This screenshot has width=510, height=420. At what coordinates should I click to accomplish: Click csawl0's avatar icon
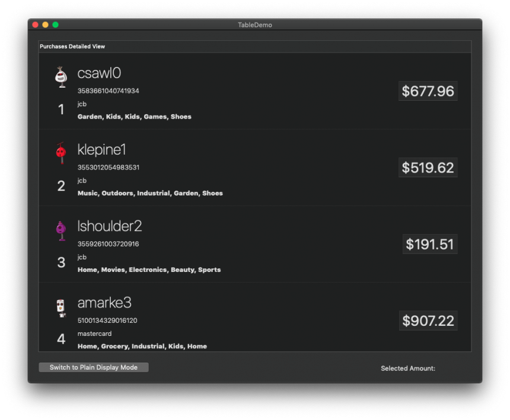(x=60, y=77)
